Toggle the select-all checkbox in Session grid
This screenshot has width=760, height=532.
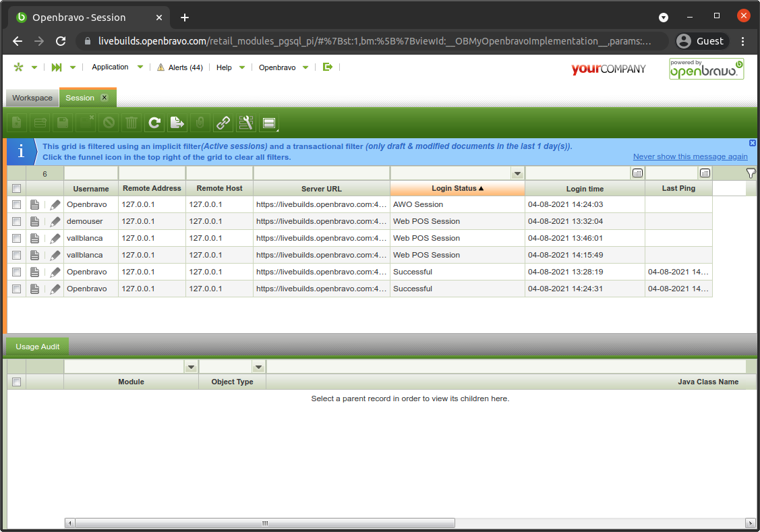17,189
